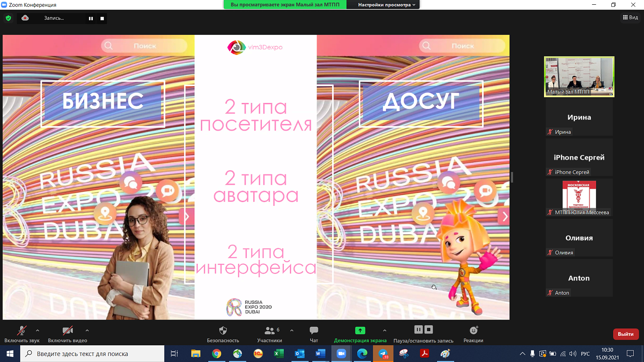Stop recording in bottom toolbar
The width and height of the screenshot is (644, 362).
tap(428, 329)
